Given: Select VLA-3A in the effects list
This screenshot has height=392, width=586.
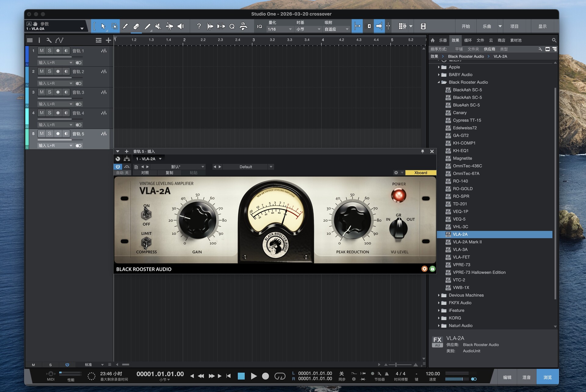Looking at the screenshot, I should [x=461, y=249].
